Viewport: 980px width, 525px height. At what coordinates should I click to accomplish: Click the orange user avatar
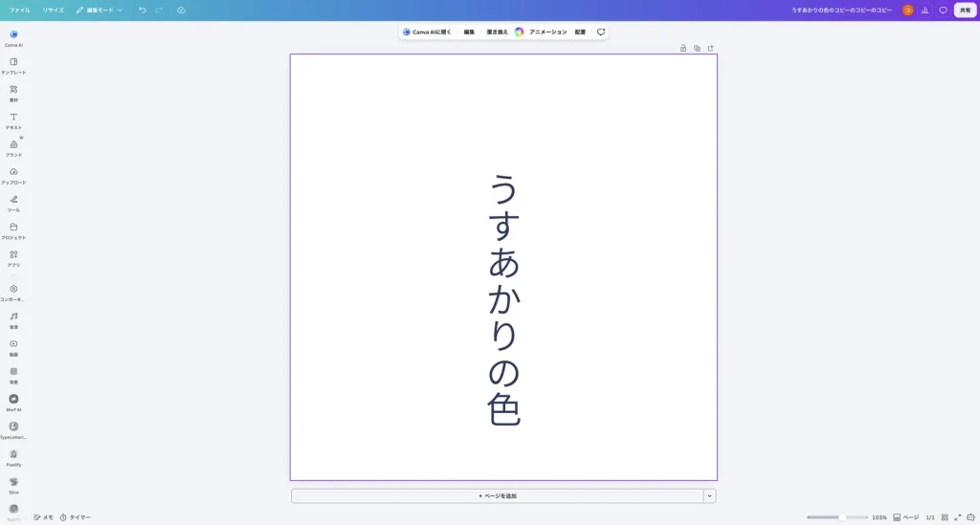pyautogui.click(x=907, y=10)
